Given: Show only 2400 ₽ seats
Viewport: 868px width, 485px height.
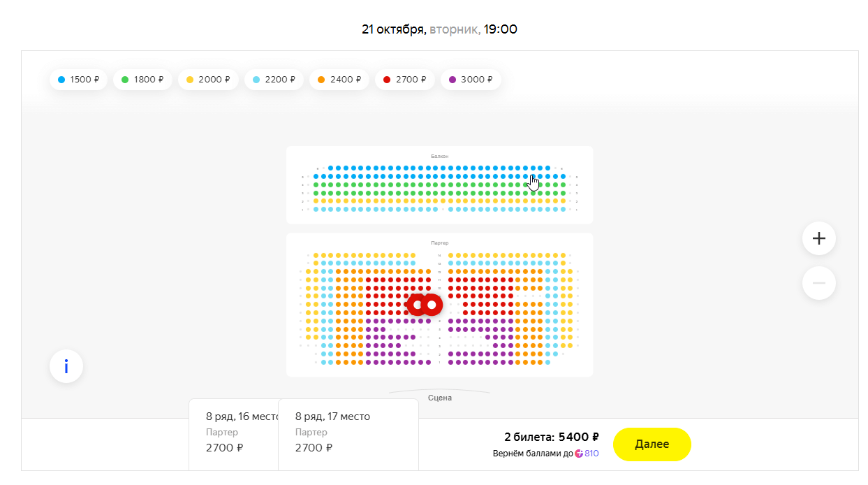Looking at the screenshot, I should tap(339, 80).
